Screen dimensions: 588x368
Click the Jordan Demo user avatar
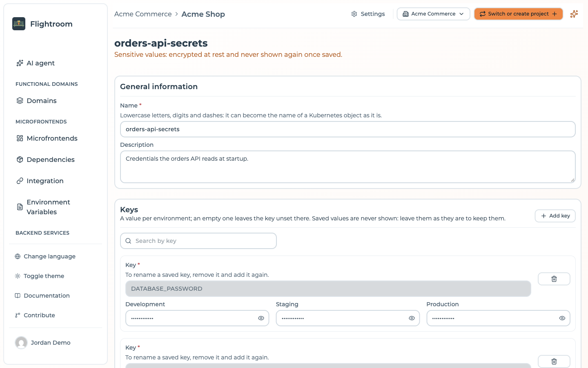[21, 343]
